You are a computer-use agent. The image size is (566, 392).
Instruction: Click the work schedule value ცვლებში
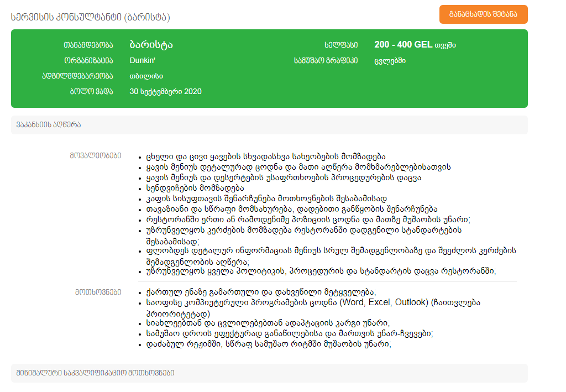[390, 61]
